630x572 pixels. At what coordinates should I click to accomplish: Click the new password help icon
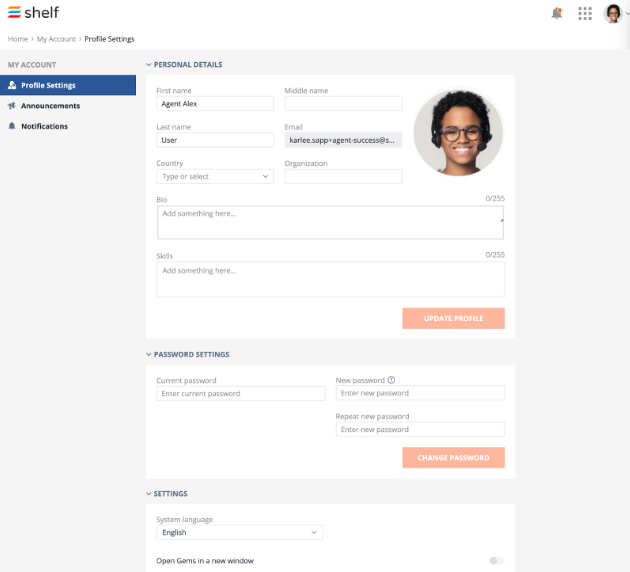coord(391,380)
